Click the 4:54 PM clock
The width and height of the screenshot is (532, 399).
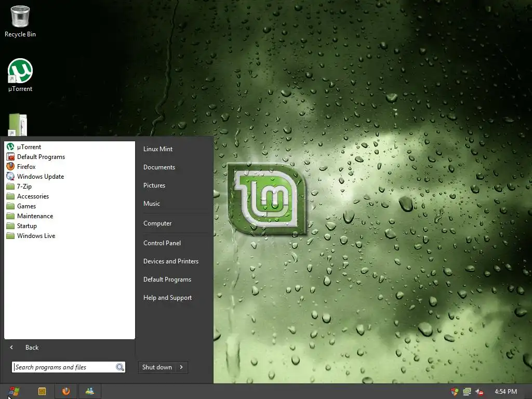506,392
